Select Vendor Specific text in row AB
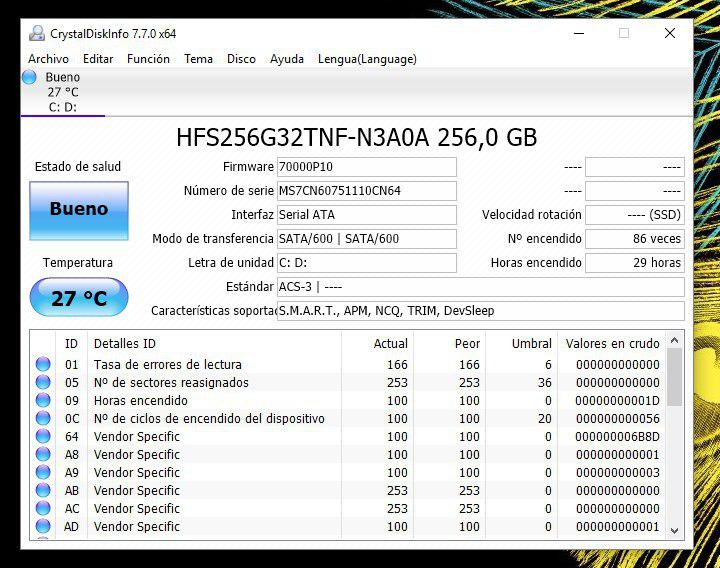The image size is (720, 568). coord(137,490)
